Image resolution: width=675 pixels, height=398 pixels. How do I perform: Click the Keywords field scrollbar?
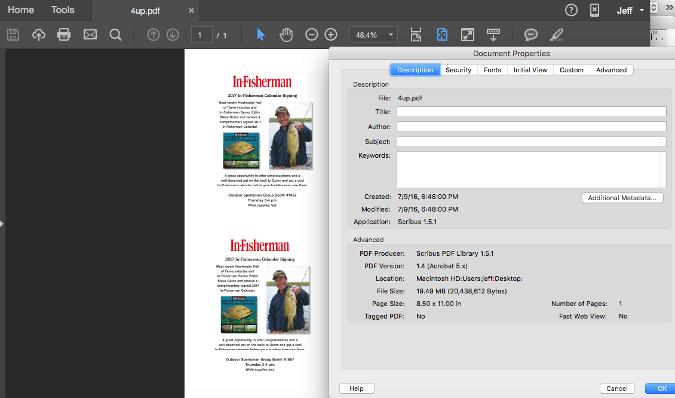[x=663, y=170]
